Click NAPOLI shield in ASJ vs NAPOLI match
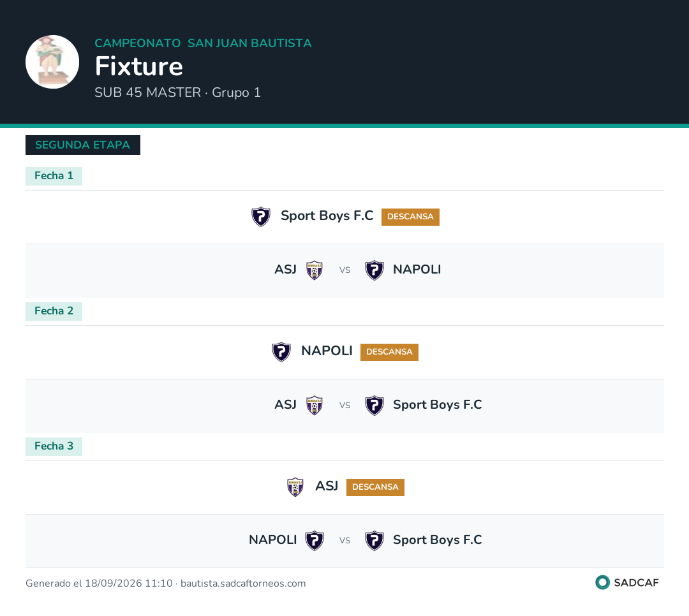 coord(374,270)
